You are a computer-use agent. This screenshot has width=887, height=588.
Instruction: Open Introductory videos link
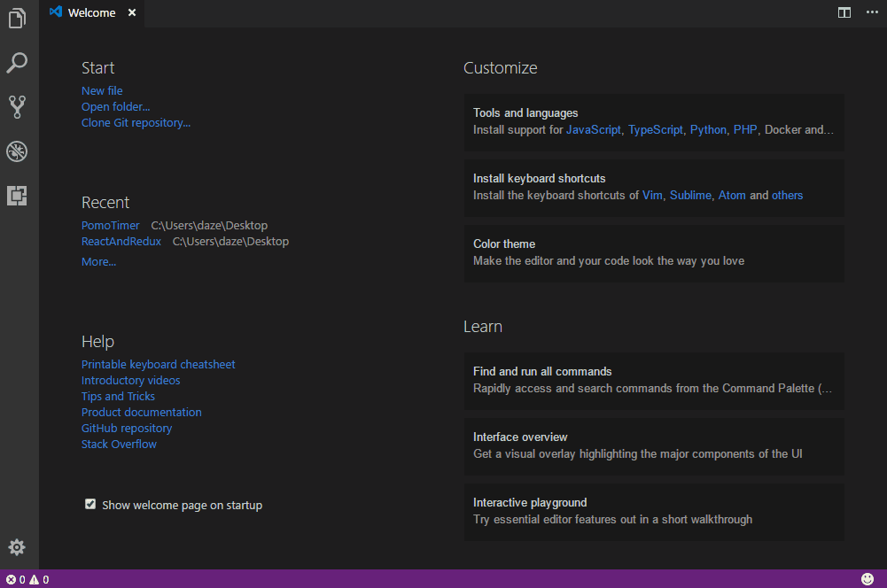tap(130, 381)
